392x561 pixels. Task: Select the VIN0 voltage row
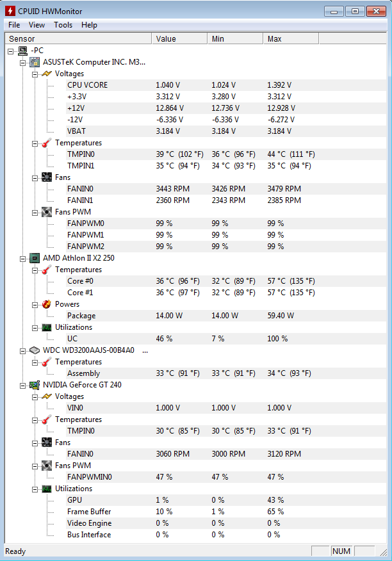(x=226, y=408)
